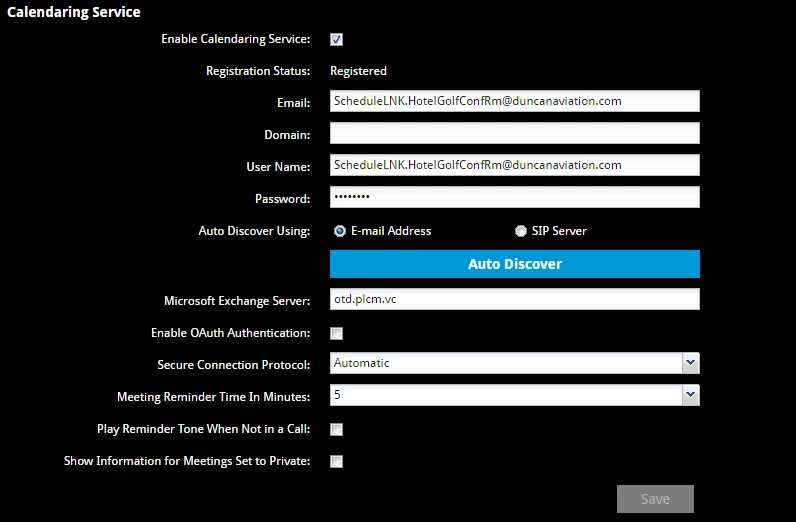Click the Calendaring Service heading
796x522 pixels.
74,12
